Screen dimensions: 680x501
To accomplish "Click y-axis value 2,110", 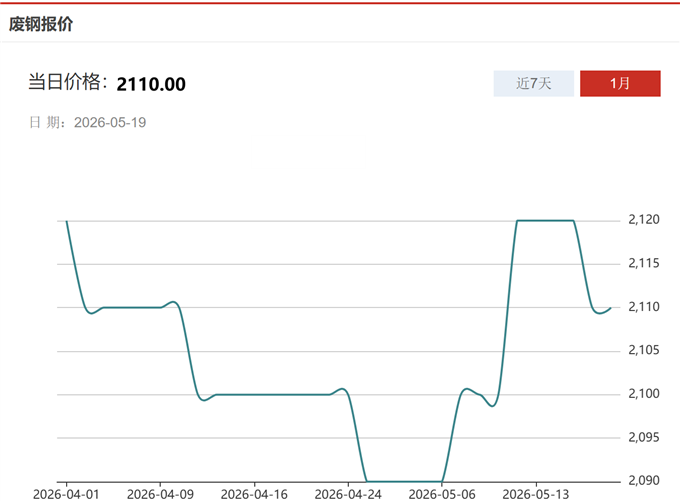I will (644, 307).
